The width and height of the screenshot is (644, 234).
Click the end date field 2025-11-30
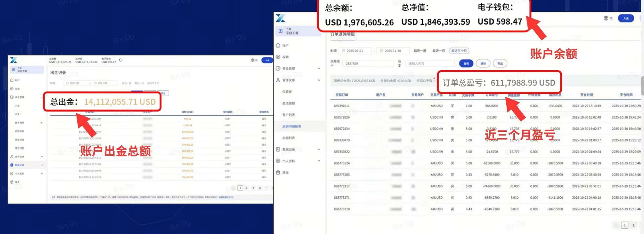coord(393,51)
